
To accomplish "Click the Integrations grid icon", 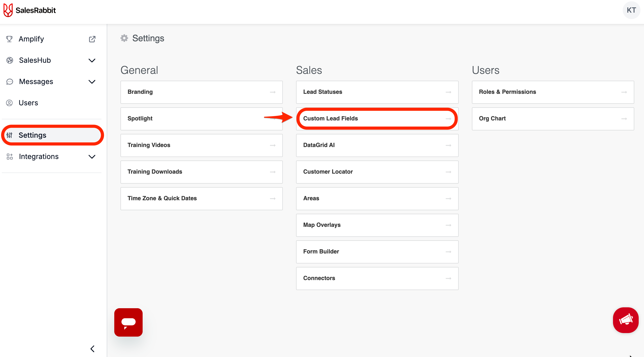I will (10, 157).
